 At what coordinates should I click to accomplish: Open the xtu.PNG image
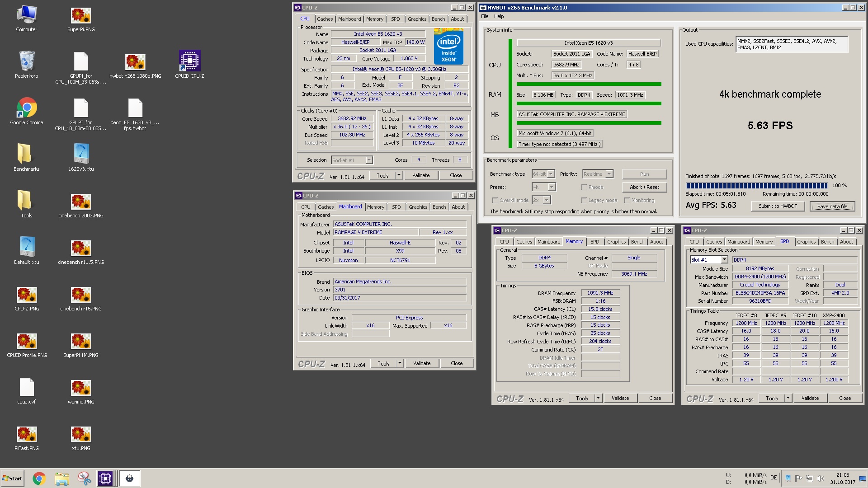click(x=81, y=437)
